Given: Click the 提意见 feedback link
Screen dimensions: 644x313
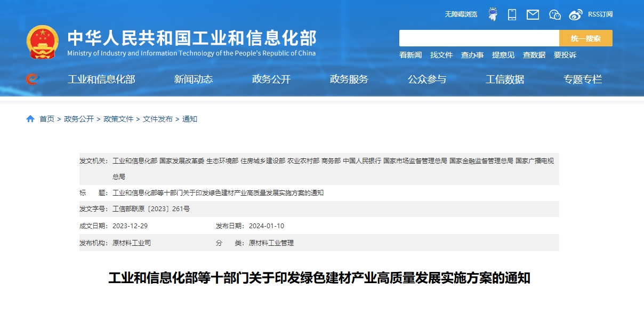Looking at the screenshot, I should click(x=503, y=55).
